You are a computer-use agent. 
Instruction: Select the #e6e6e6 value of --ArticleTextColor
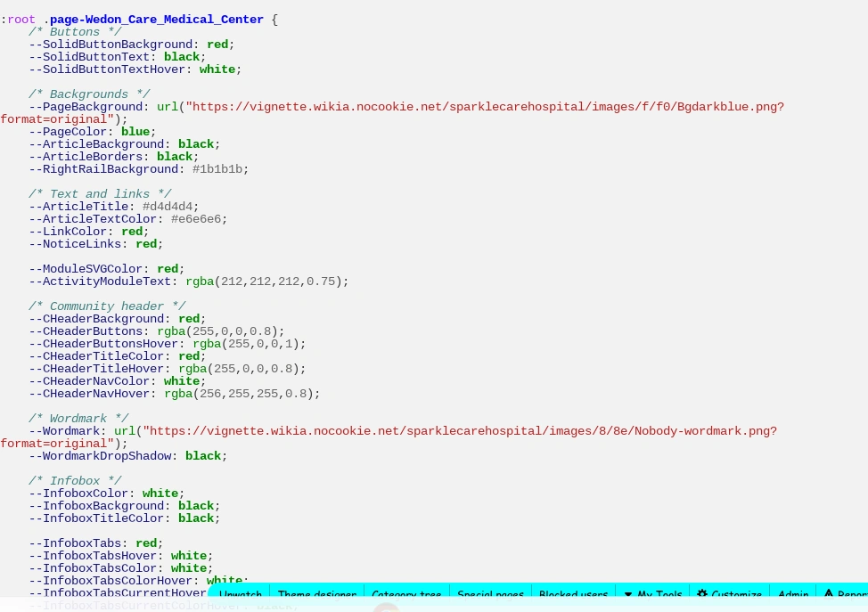pyautogui.click(x=195, y=219)
